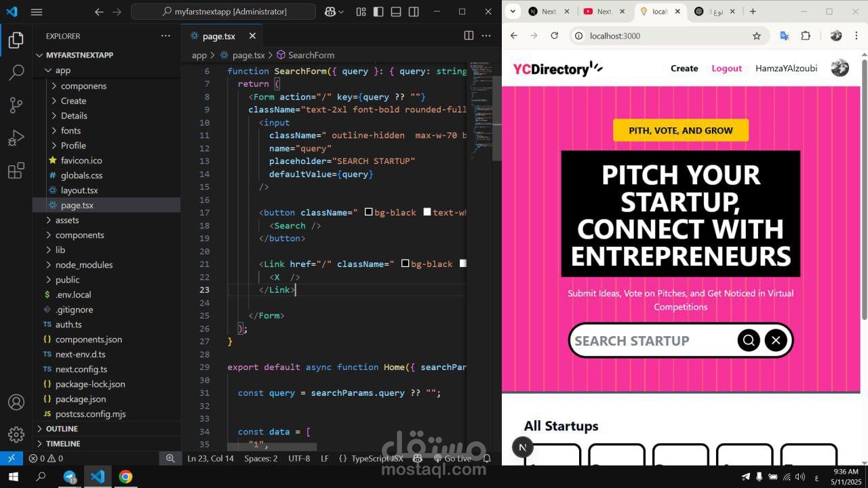Focus the SEARCH STARTUP input field

(652, 341)
